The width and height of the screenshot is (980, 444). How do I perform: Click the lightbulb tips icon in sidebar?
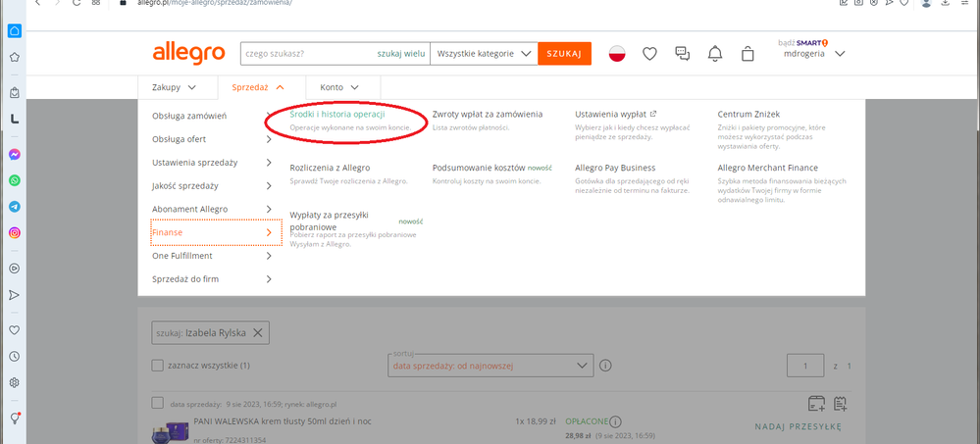15,418
